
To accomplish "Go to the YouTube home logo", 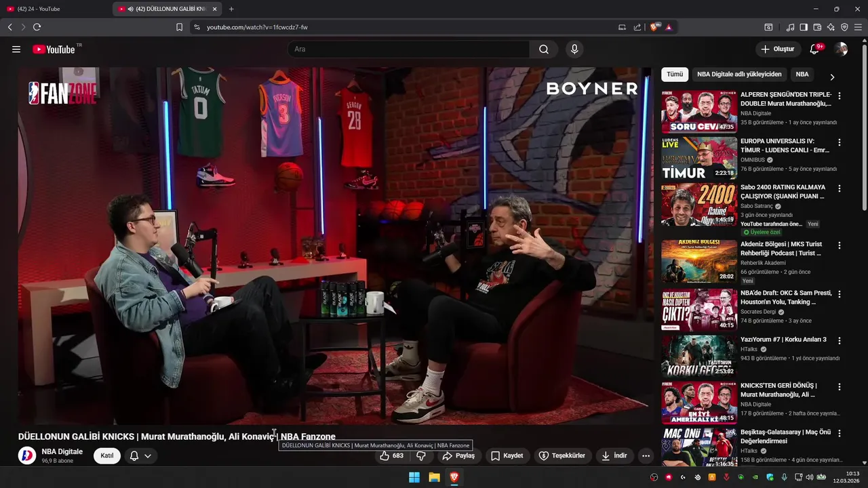I will 54,49.
